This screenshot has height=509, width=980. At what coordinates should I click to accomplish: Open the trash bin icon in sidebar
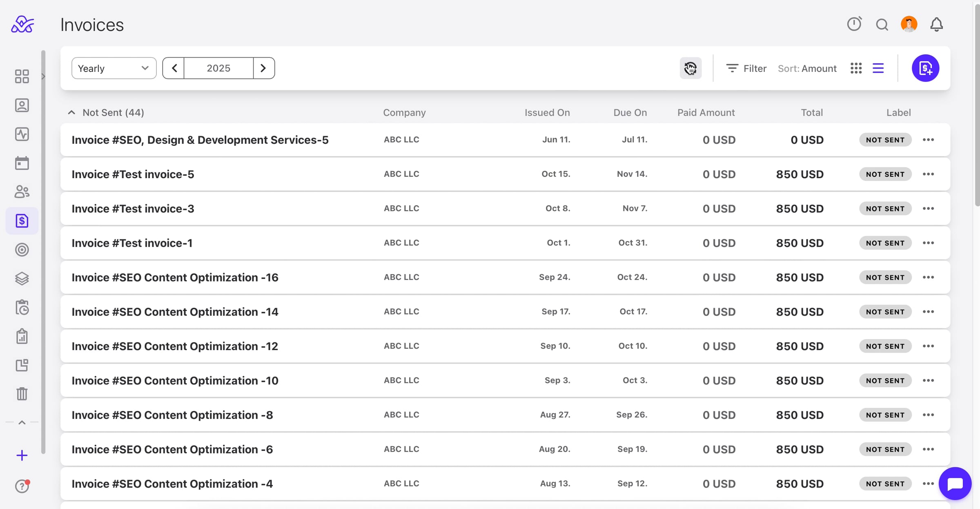tap(22, 394)
